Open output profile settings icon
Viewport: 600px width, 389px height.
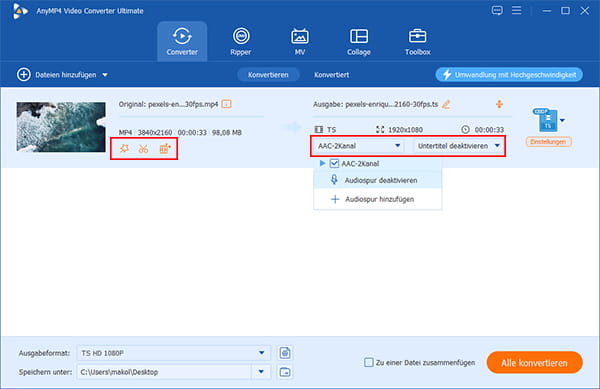[x=285, y=353]
